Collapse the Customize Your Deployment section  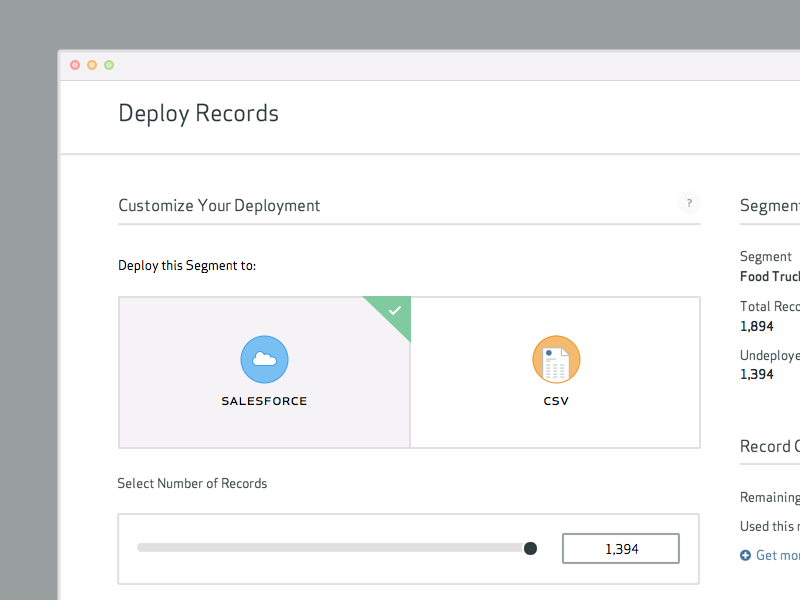(219, 205)
